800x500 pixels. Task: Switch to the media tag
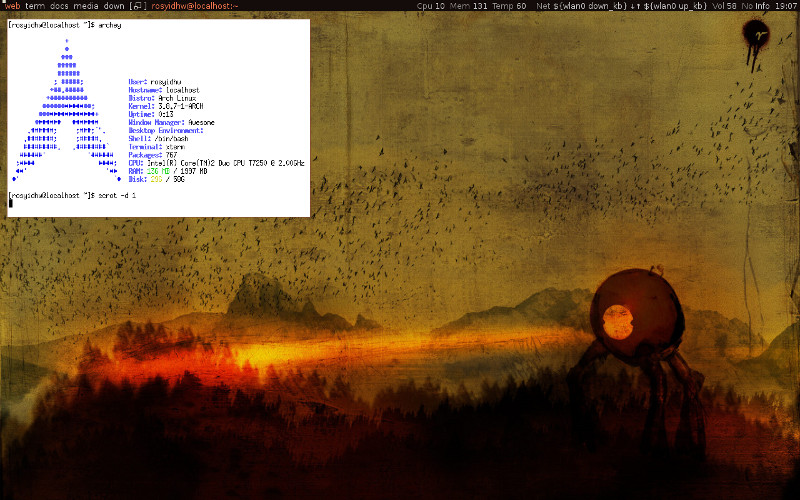click(86, 6)
